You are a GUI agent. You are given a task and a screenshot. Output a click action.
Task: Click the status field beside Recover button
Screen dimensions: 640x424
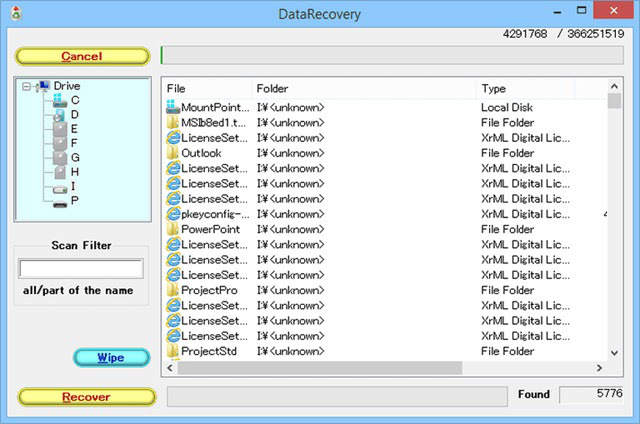(337, 396)
